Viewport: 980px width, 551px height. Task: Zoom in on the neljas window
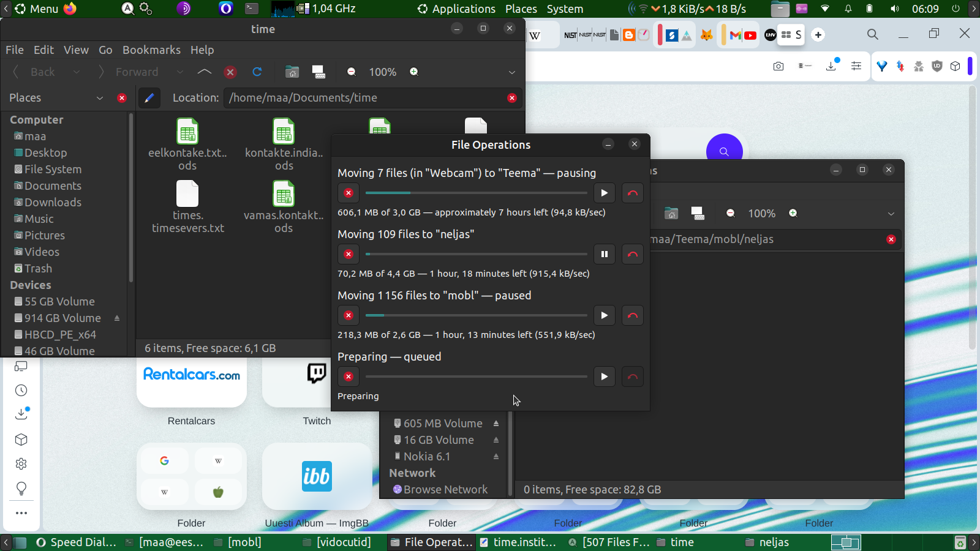(x=793, y=213)
